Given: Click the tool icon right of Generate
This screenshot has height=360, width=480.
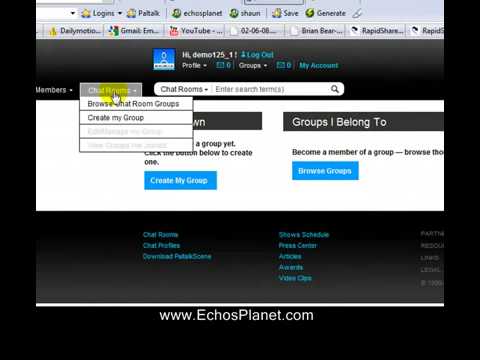Looking at the screenshot, I should 357,13.
